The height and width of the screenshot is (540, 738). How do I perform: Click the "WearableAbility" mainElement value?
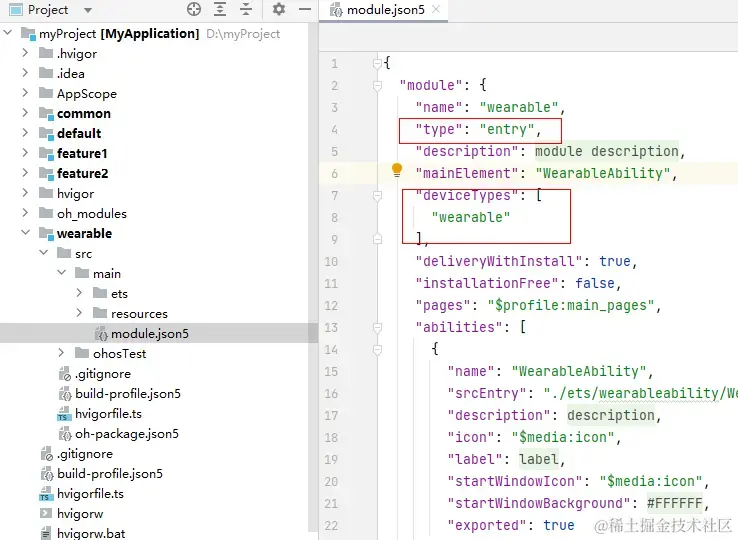[602, 173]
